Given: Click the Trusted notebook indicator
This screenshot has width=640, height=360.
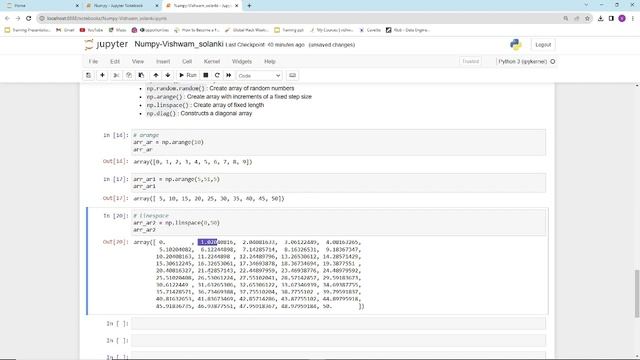Looking at the screenshot, I should tap(470, 62).
